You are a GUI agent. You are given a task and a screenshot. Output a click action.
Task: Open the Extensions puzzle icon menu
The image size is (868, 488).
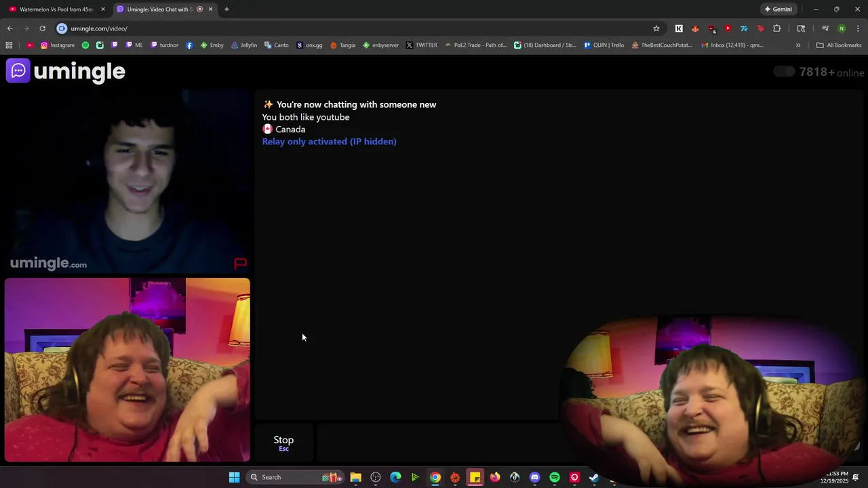click(x=777, y=28)
